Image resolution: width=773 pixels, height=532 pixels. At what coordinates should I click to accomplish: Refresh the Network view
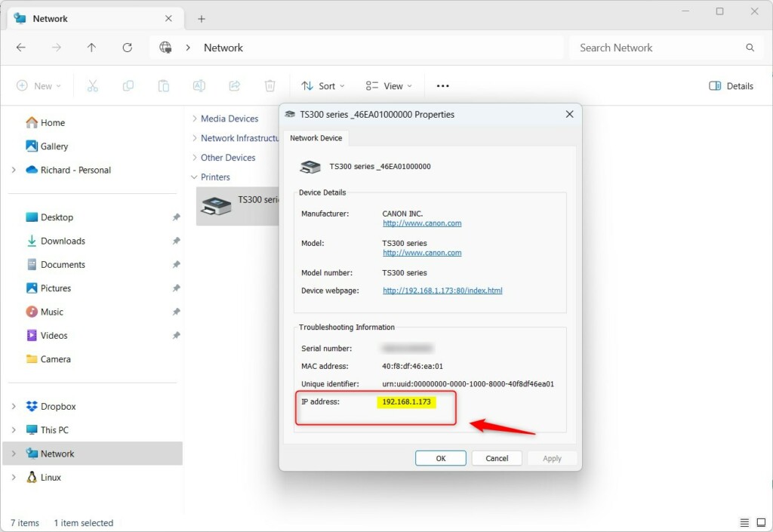click(127, 47)
